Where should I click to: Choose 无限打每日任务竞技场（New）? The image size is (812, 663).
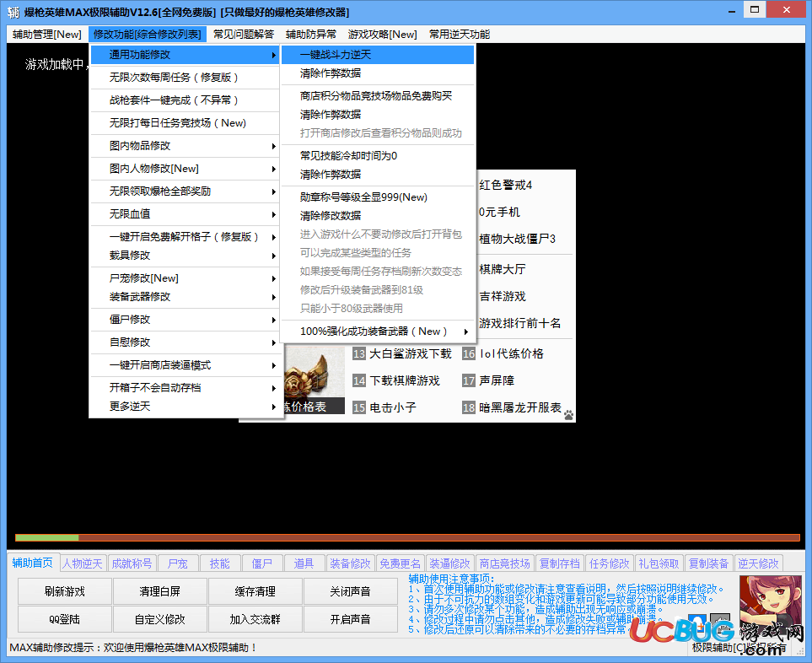click(186, 123)
